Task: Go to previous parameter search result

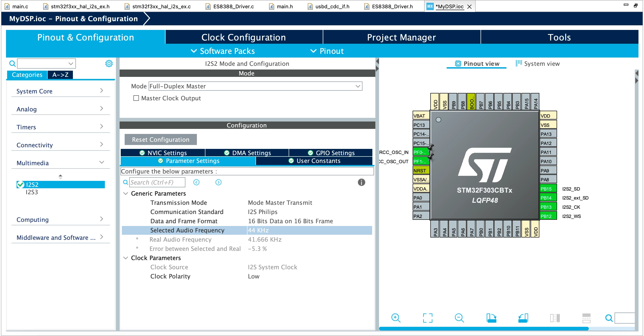Action: 196,182
